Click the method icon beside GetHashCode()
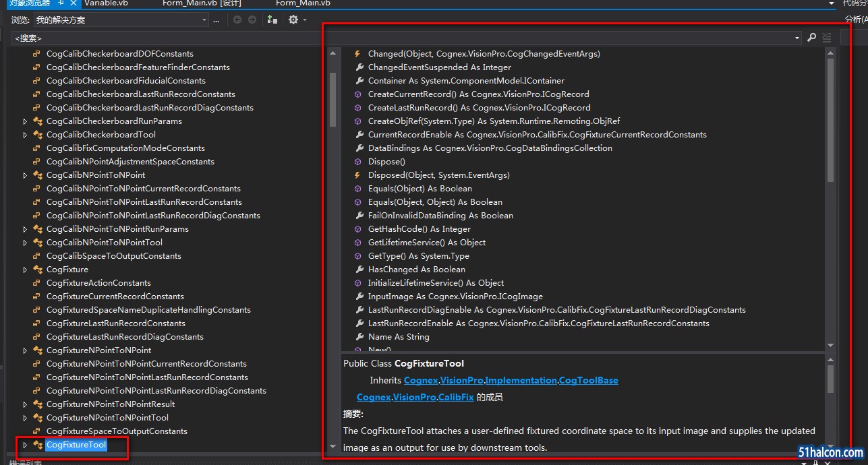This screenshot has height=465, width=868. (x=357, y=229)
